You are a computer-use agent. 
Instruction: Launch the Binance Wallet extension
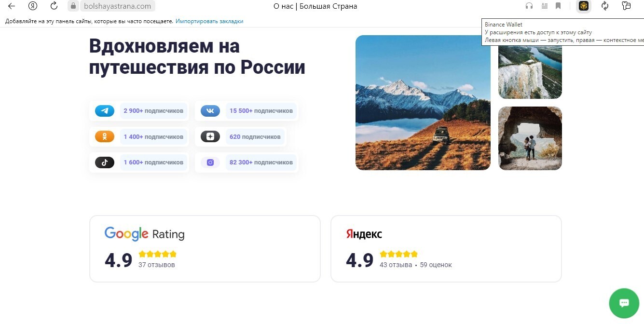click(x=584, y=6)
